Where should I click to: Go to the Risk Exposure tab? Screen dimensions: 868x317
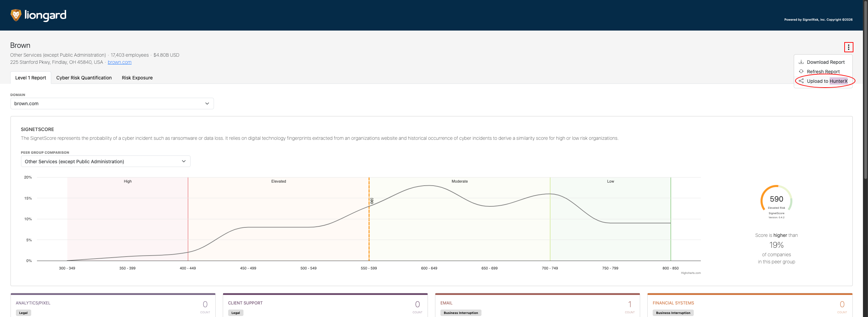(x=137, y=78)
